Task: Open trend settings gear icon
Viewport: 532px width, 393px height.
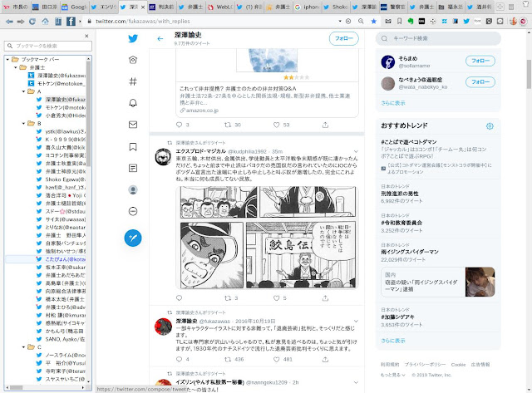Action: tap(490, 126)
